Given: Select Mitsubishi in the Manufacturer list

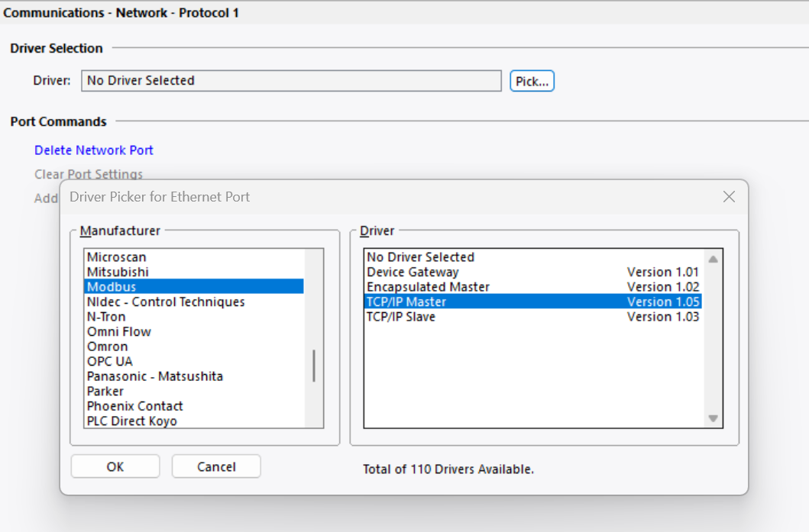Looking at the screenshot, I should 118,272.
